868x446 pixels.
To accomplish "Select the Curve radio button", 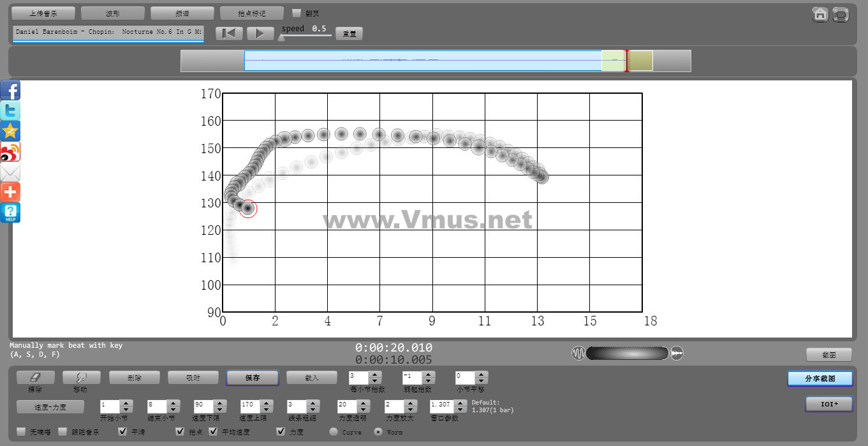I will click(334, 432).
